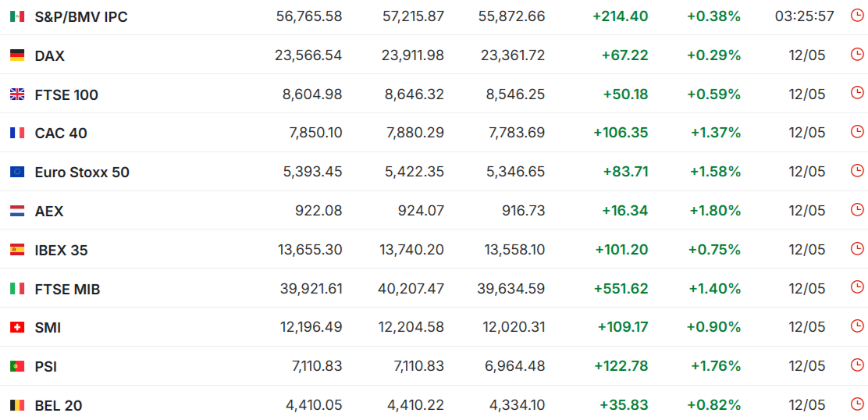Open the S&P/BMV IPC index link
868x420 pixels.
[x=81, y=17]
